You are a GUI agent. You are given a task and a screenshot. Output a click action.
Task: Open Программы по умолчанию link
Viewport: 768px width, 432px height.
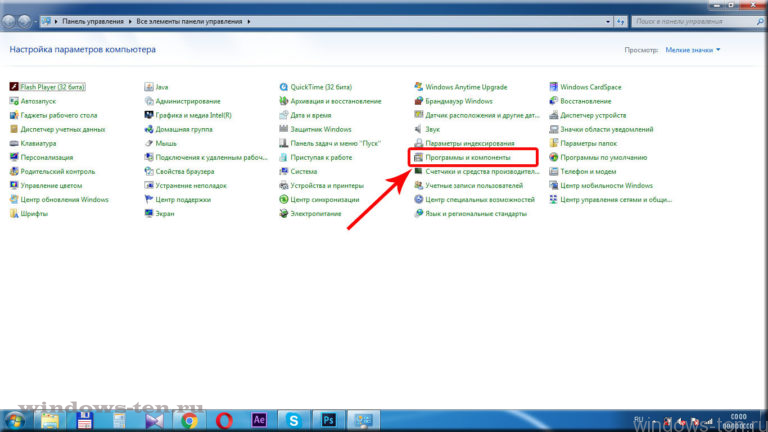coord(603,158)
